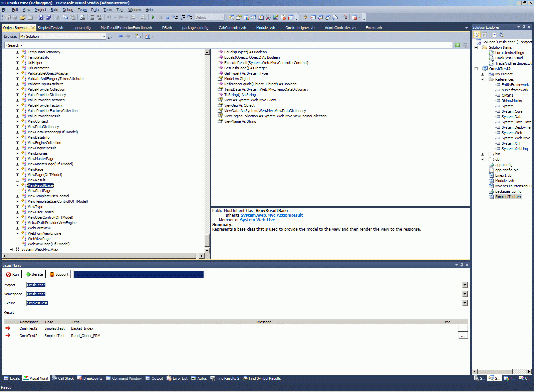Click the Open File folder icon
534x392 pixels.
pyautogui.click(x=23, y=17)
